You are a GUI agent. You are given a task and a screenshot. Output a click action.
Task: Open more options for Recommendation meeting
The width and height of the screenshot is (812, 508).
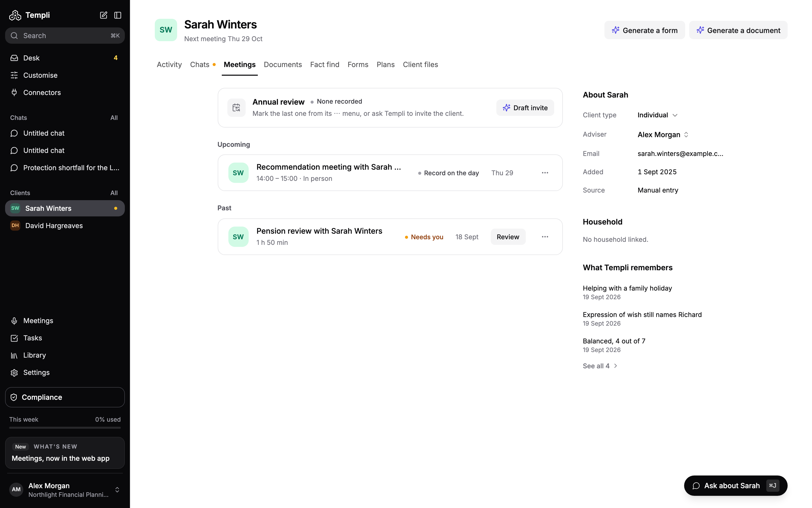[x=545, y=173]
